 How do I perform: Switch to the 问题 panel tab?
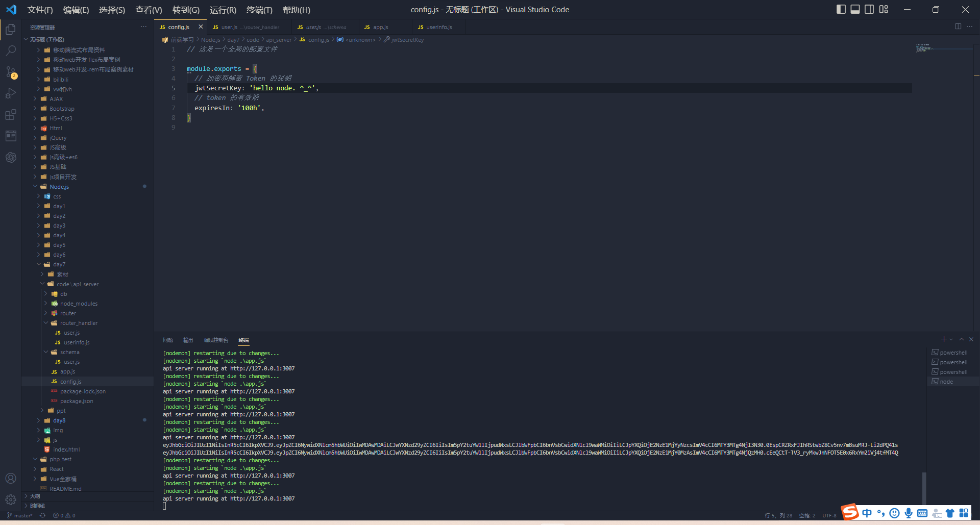pyautogui.click(x=168, y=340)
